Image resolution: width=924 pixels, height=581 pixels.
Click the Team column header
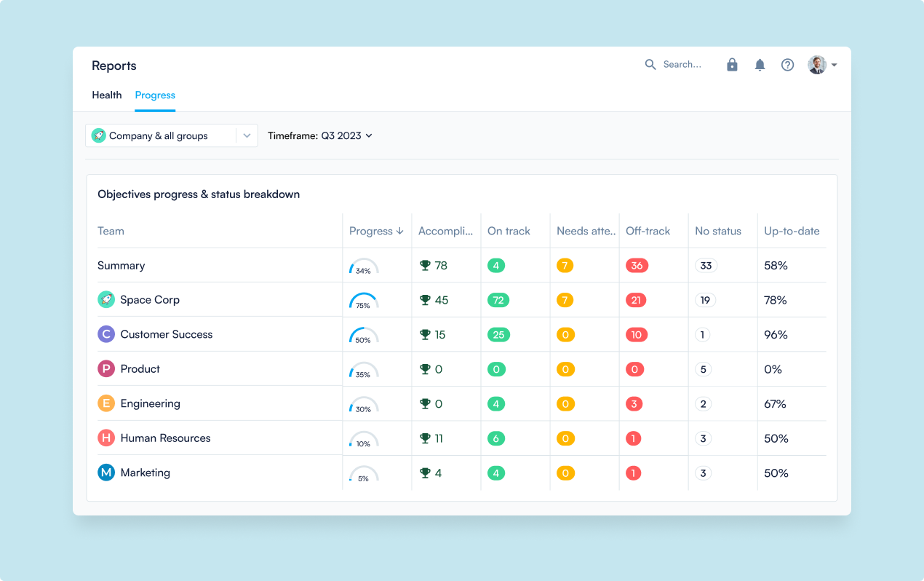111,231
